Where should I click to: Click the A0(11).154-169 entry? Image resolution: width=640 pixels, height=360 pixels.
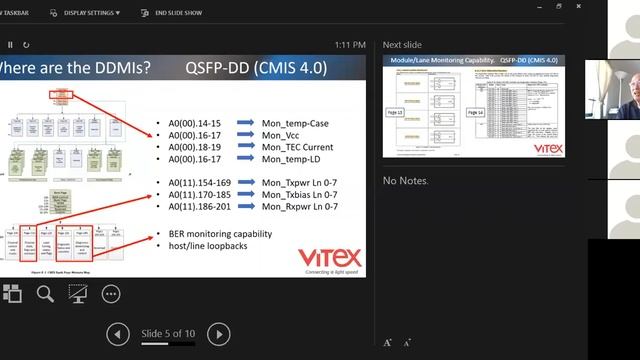pyautogui.click(x=200, y=183)
